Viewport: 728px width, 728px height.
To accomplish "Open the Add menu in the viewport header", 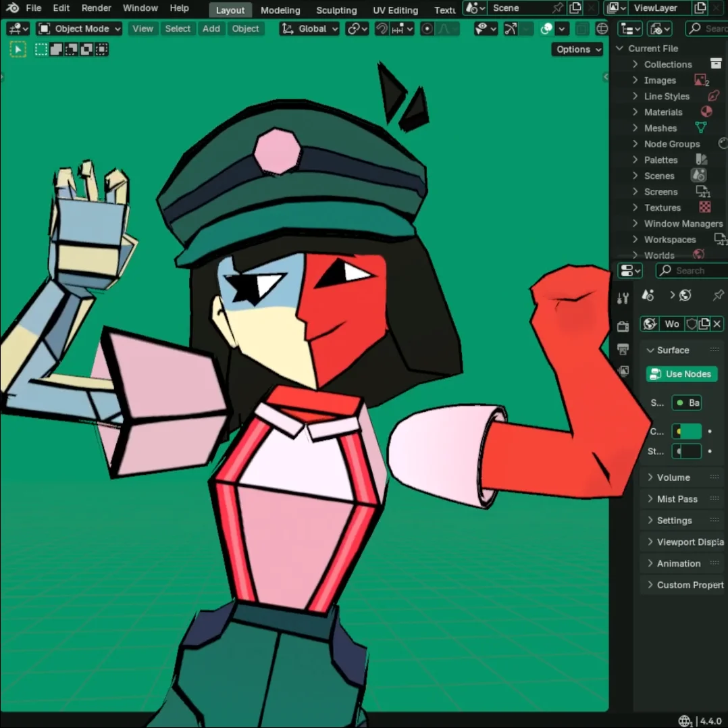I will coord(211,28).
